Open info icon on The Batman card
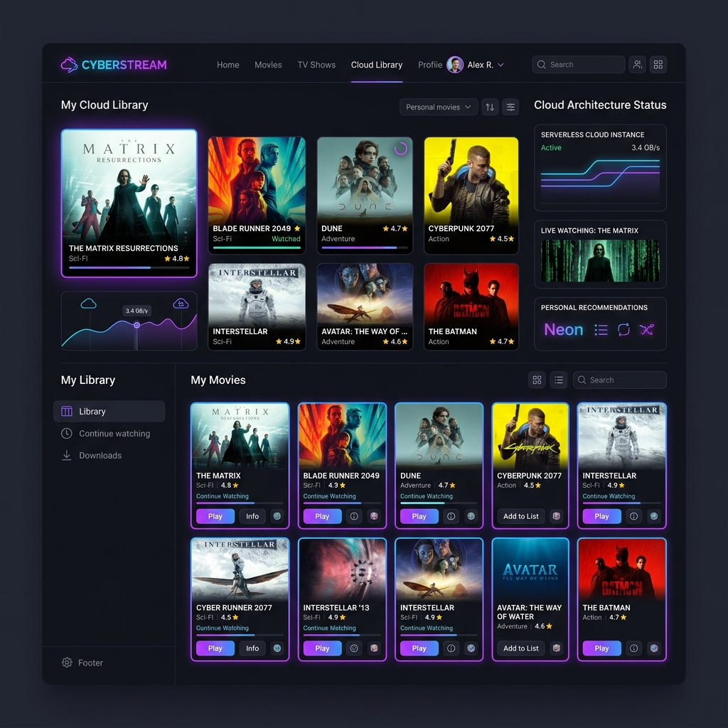 pyautogui.click(x=633, y=648)
